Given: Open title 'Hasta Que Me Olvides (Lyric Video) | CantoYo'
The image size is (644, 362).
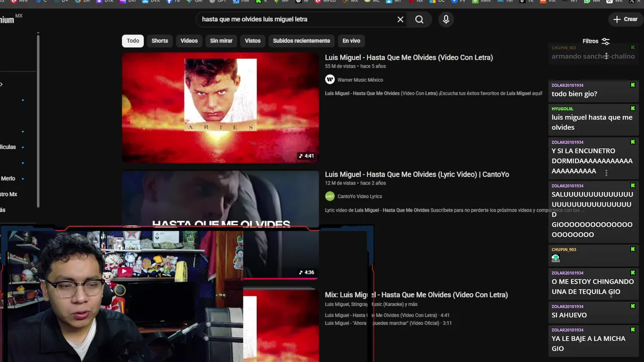Looking at the screenshot, I should coord(417,174).
